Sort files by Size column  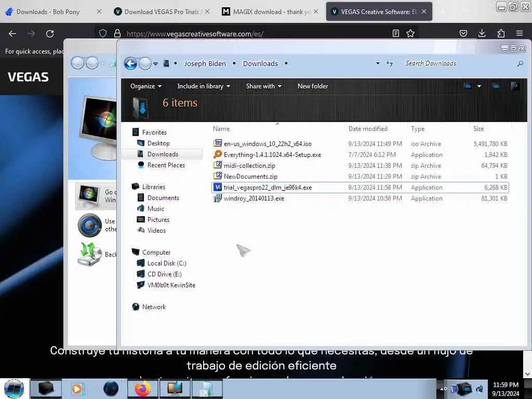pyautogui.click(x=478, y=129)
